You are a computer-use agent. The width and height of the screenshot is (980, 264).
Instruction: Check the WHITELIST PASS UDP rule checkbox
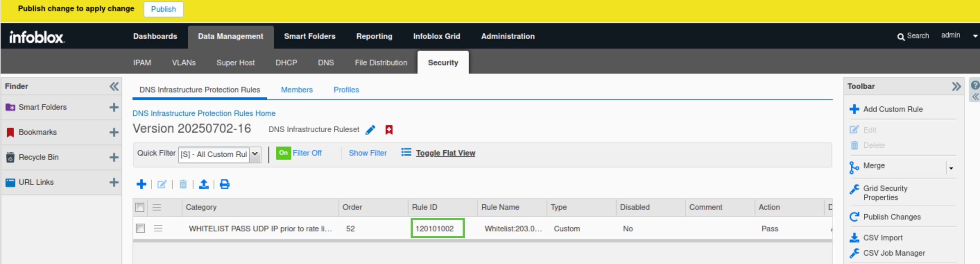140,228
